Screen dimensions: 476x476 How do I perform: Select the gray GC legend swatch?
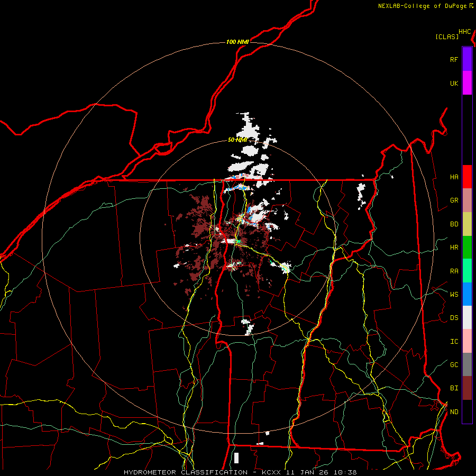(467, 364)
